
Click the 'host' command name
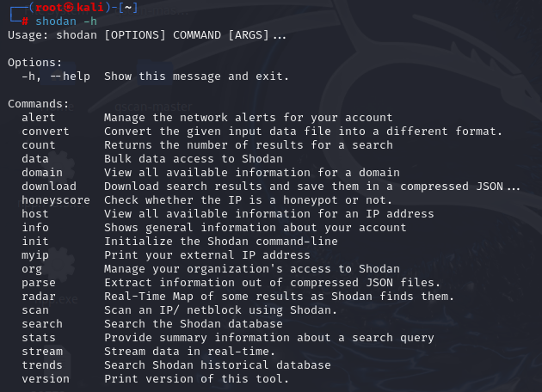coord(35,214)
